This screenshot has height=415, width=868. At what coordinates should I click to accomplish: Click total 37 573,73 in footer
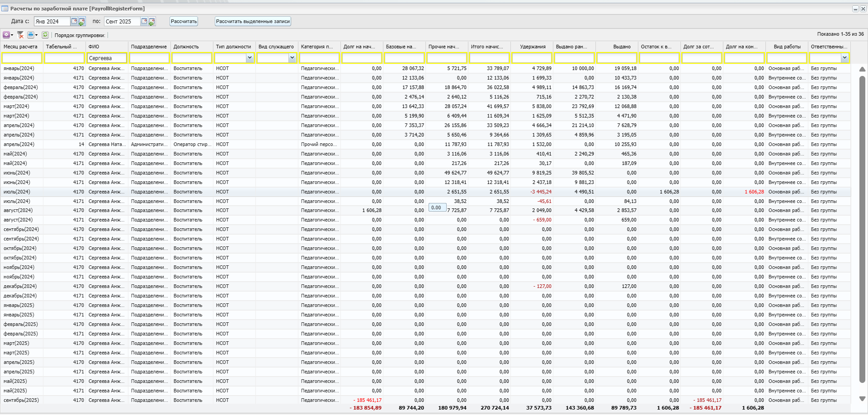(539, 408)
